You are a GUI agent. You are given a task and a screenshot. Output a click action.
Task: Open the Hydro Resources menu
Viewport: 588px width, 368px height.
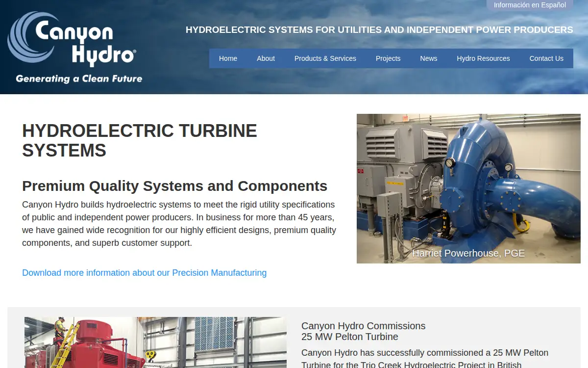(483, 58)
